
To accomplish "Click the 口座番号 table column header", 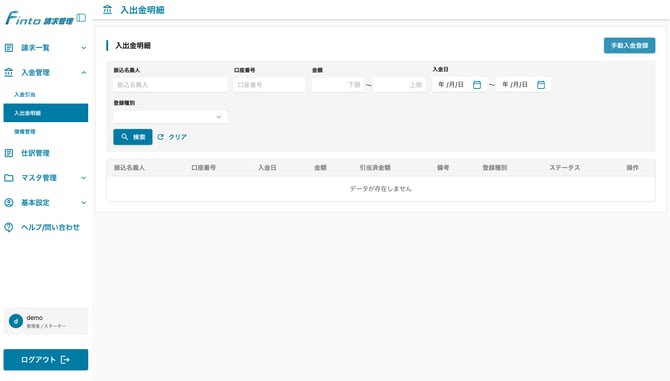I will tap(203, 167).
